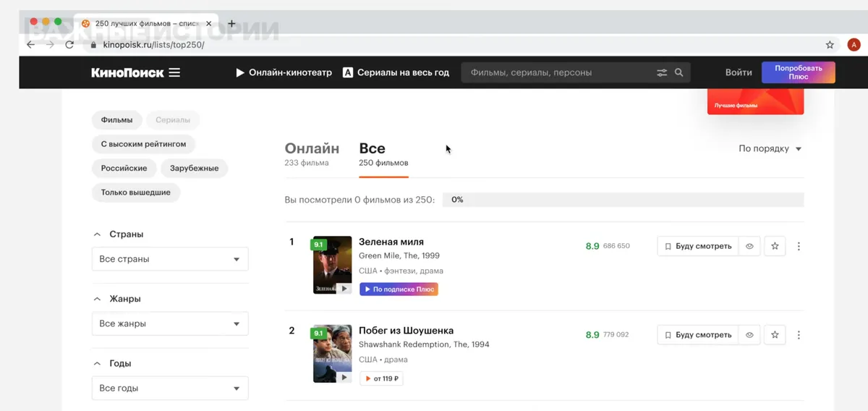
Task: Select the Фильмы filter chip
Action: click(x=116, y=120)
